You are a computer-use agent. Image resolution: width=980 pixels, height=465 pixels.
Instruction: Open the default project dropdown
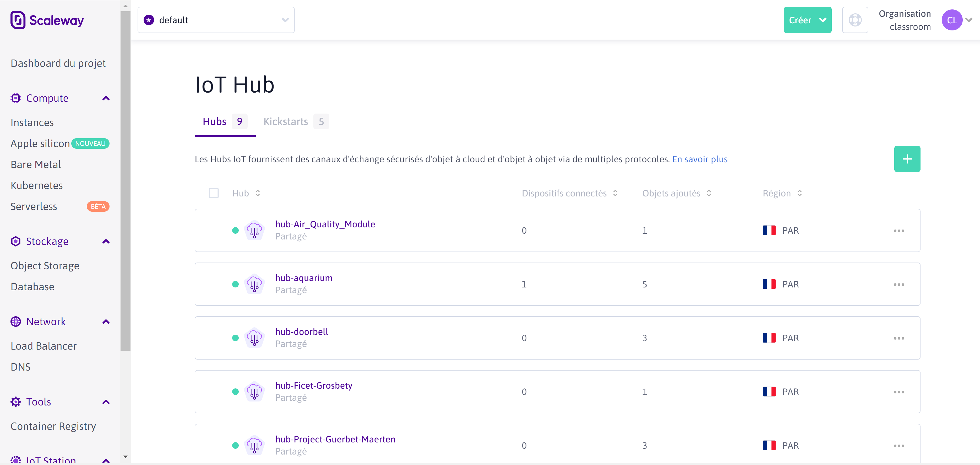point(216,20)
